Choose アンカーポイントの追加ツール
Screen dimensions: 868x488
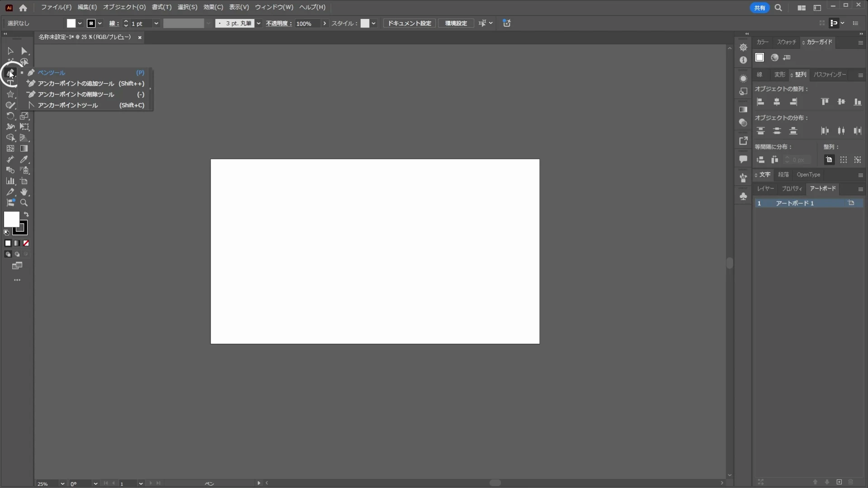(x=86, y=84)
